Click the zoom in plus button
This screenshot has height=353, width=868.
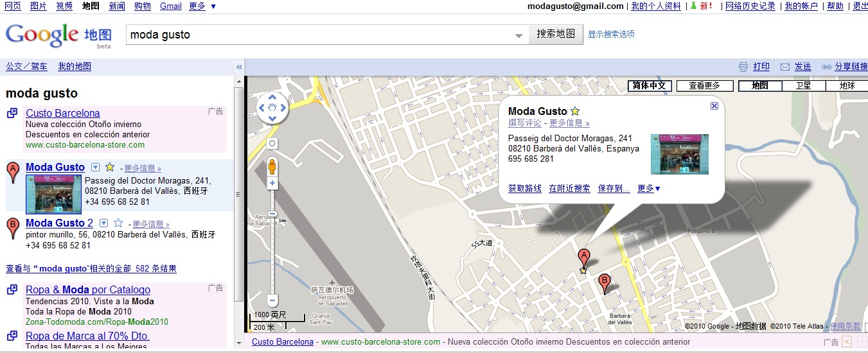tap(272, 184)
